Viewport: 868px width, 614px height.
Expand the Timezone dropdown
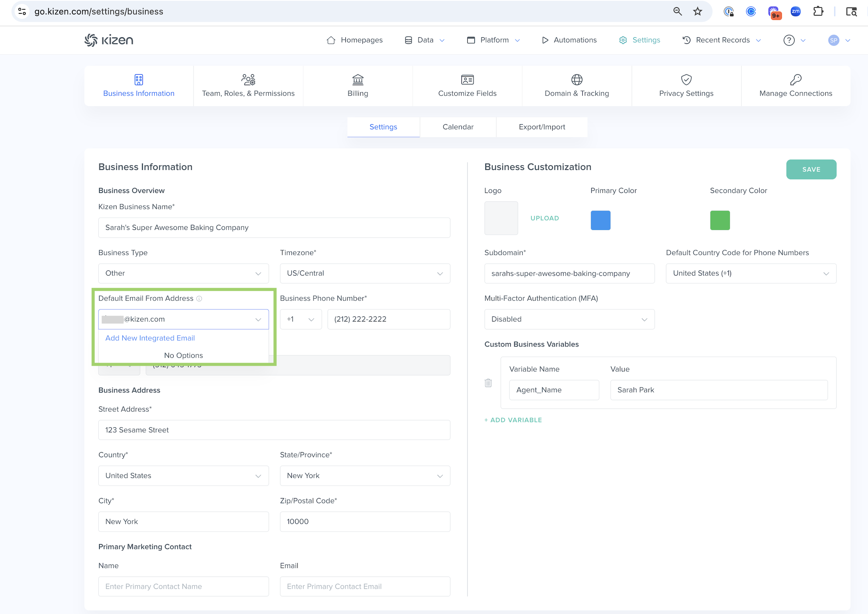pos(365,274)
